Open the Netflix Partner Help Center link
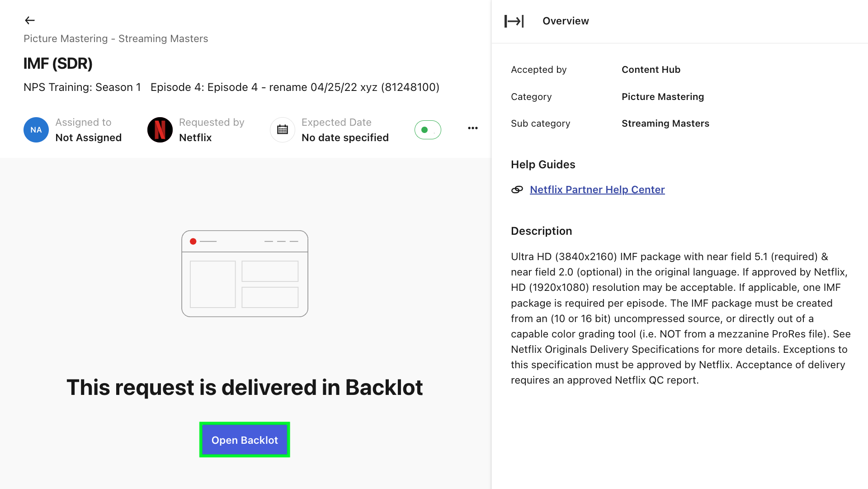The height and width of the screenshot is (489, 868). click(x=597, y=190)
